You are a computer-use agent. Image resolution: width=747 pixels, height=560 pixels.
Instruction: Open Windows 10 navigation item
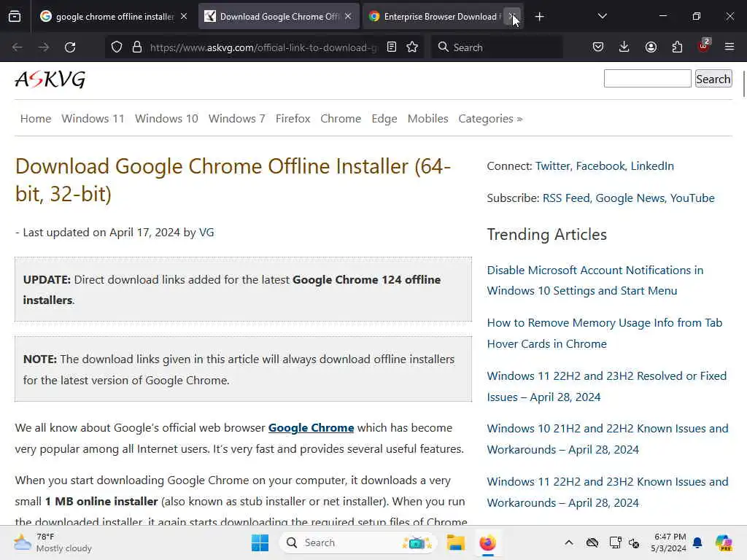[166, 119]
